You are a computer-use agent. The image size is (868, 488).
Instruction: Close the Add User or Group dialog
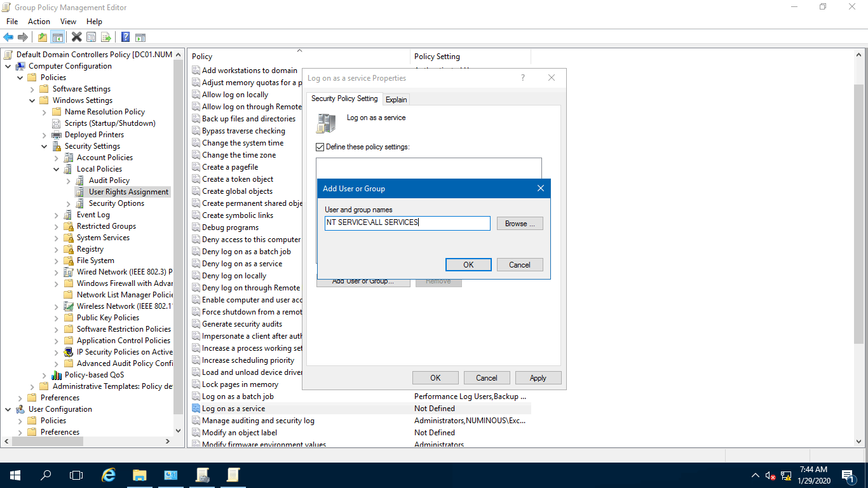coord(541,189)
